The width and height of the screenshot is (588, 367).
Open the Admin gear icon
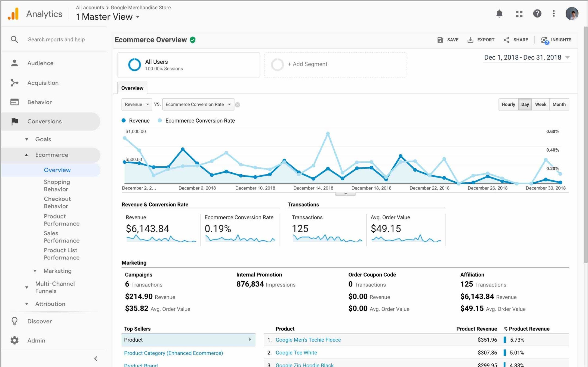coord(14,340)
